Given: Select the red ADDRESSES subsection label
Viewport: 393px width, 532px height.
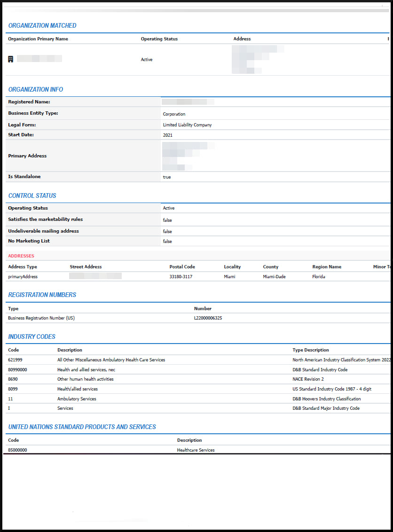Looking at the screenshot, I should click(x=21, y=256).
